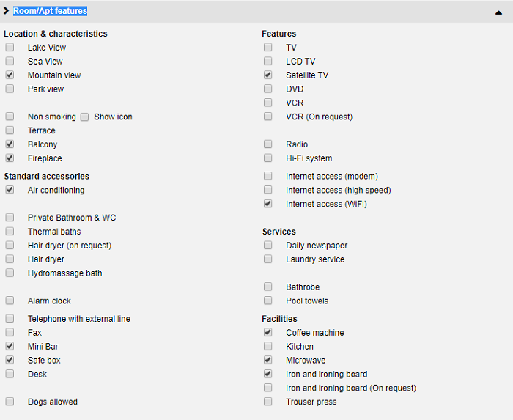Turn off Air conditioning checkbox
Image resolution: width=513 pixels, height=420 pixels.
coord(10,190)
